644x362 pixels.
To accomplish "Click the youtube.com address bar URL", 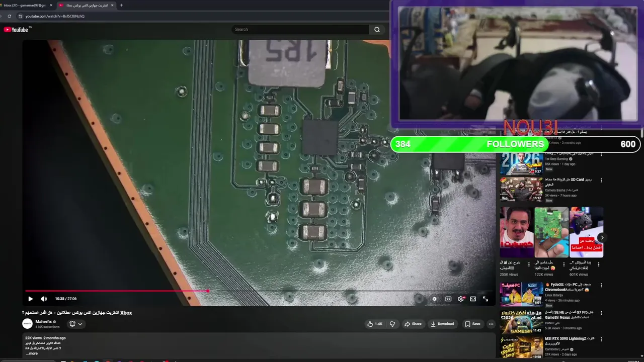I will click(x=55, y=16).
